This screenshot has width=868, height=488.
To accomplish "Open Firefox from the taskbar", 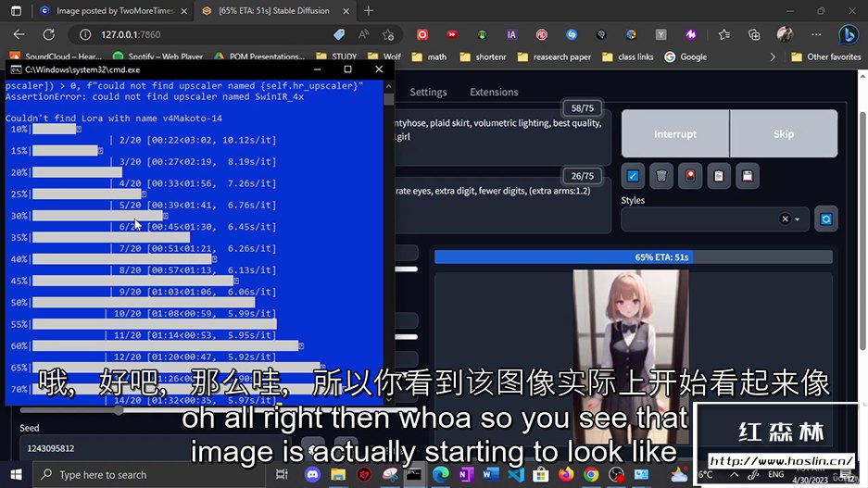I will coord(566,475).
